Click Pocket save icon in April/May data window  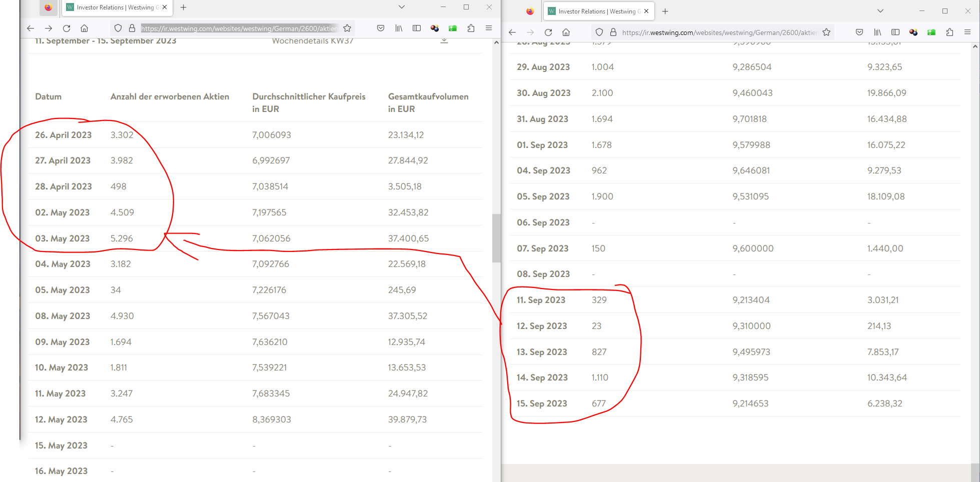tap(381, 28)
